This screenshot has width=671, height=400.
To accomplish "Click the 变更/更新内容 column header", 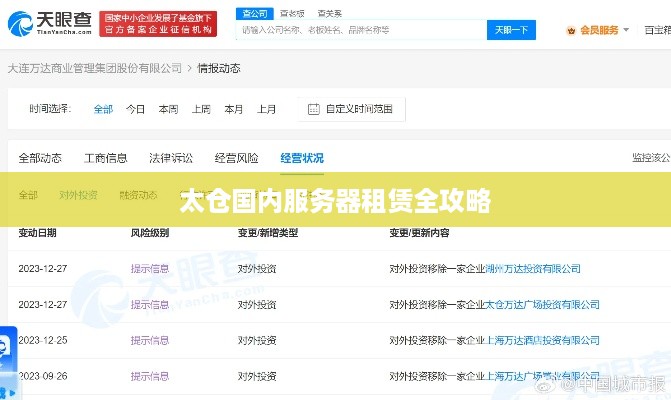I will (x=419, y=233).
